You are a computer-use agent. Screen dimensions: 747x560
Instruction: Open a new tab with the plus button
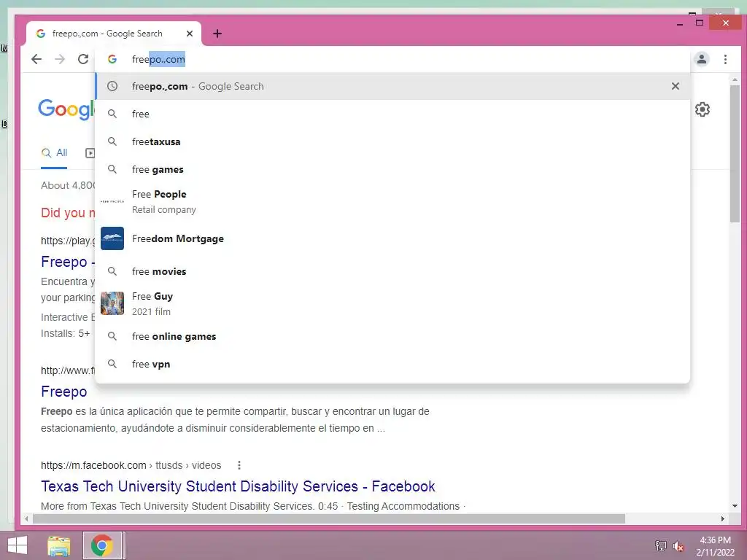[x=217, y=34]
